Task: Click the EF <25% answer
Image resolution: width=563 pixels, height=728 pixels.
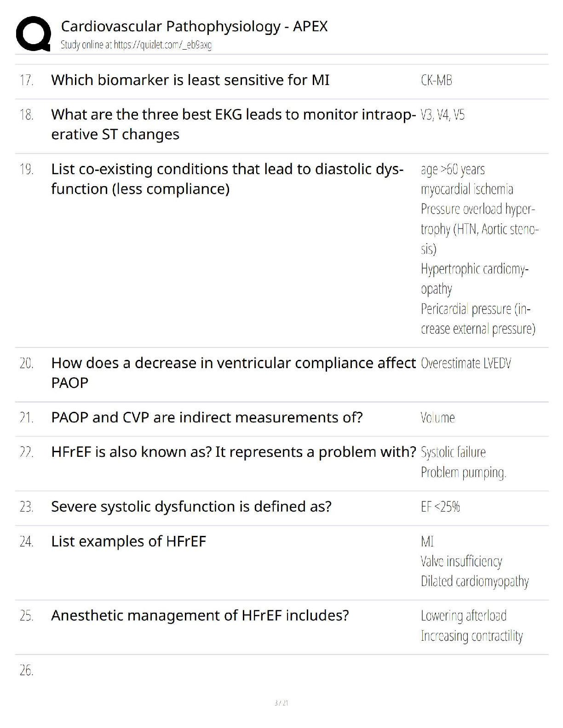Action: point(440,507)
